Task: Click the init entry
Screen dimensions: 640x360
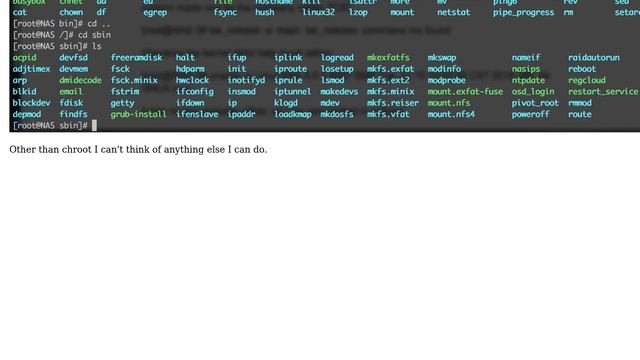Action: [237, 69]
